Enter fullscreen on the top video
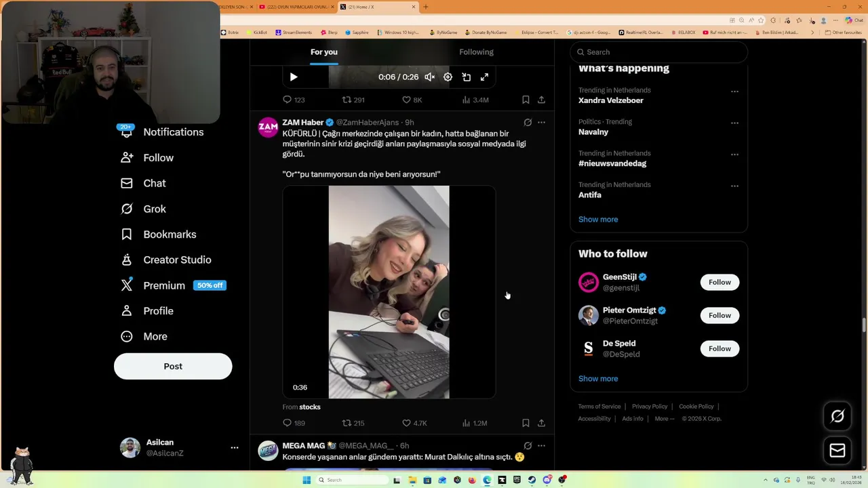 tap(484, 77)
